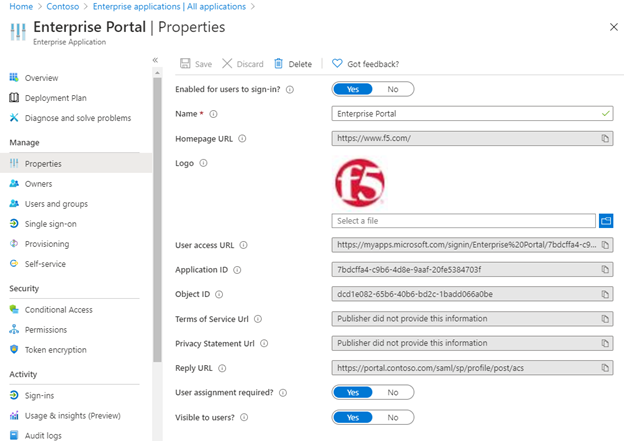Set Enabled for users to sign-in to Yes
Image resolution: width=624 pixels, height=441 pixels.
(x=353, y=89)
